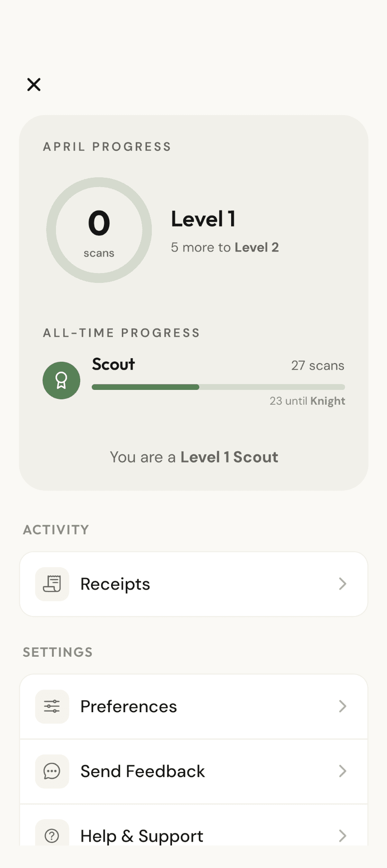Expand Send Feedback using its chevron arrow
The image size is (387, 868).
pos(343,771)
